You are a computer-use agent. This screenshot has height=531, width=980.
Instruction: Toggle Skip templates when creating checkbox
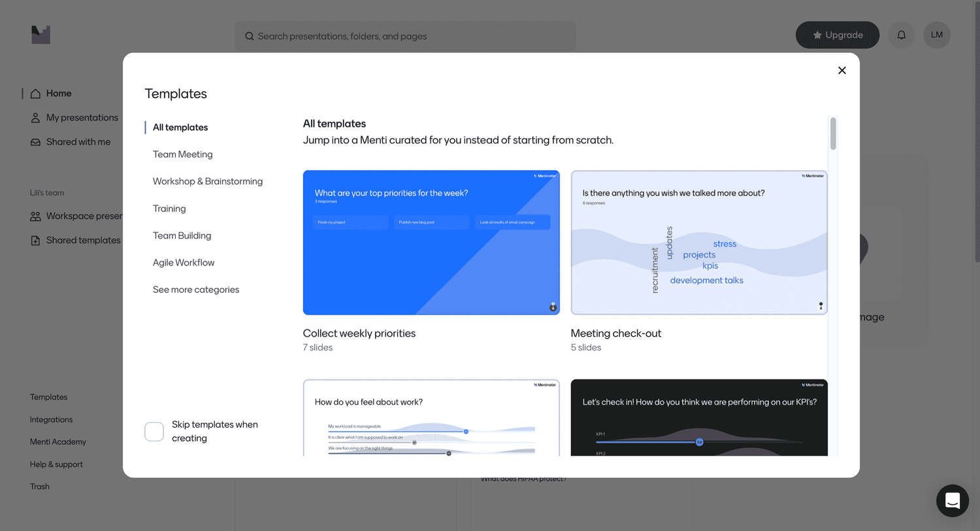click(154, 432)
